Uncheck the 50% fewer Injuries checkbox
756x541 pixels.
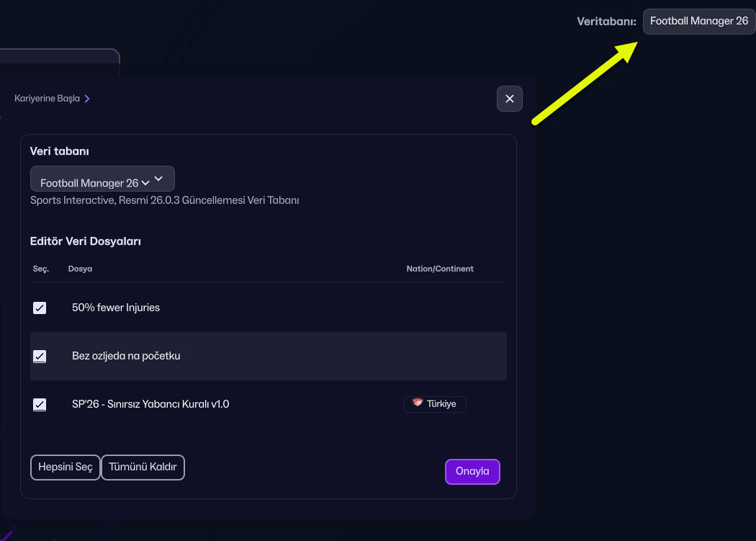point(40,308)
